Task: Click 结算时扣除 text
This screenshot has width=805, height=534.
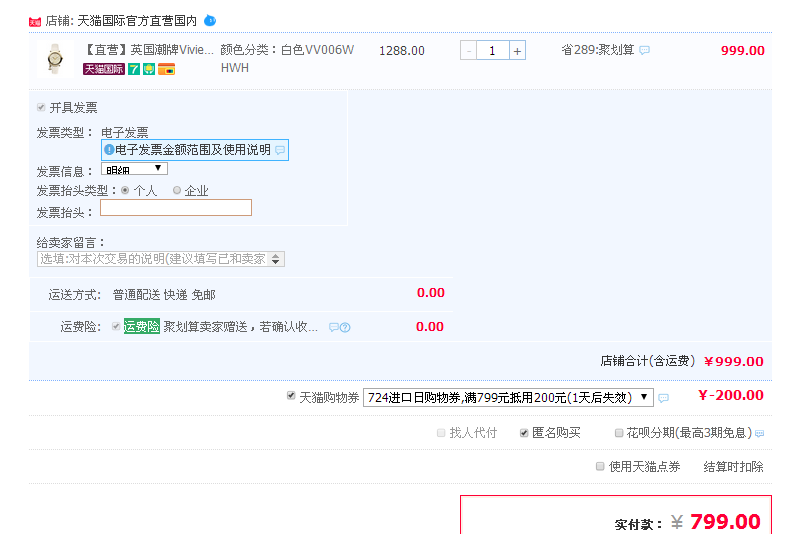Action: coord(733,466)
